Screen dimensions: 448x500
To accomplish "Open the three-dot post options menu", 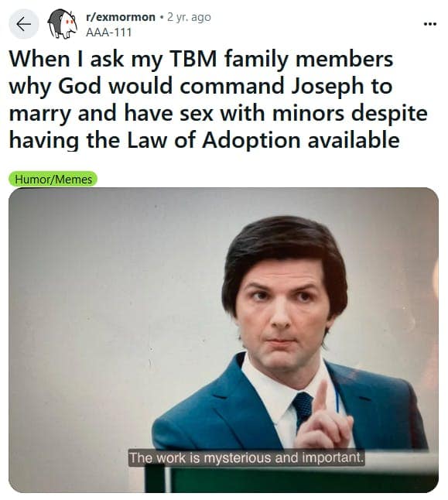I will pyautogui.click(x=430, y=23).
